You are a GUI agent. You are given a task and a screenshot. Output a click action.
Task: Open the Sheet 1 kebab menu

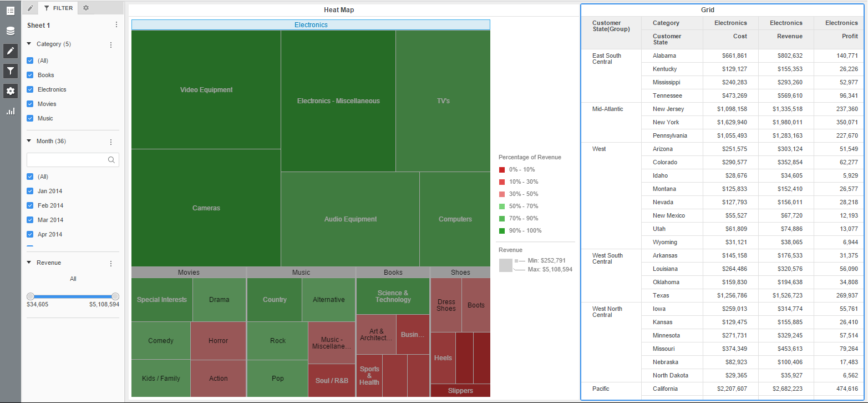[x=116, y=24]
